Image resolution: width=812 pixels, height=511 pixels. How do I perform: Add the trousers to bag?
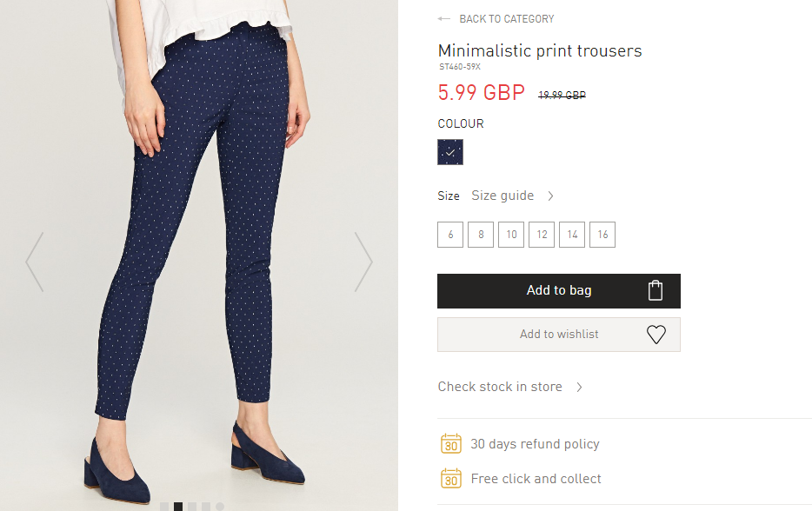pos(559,291)
